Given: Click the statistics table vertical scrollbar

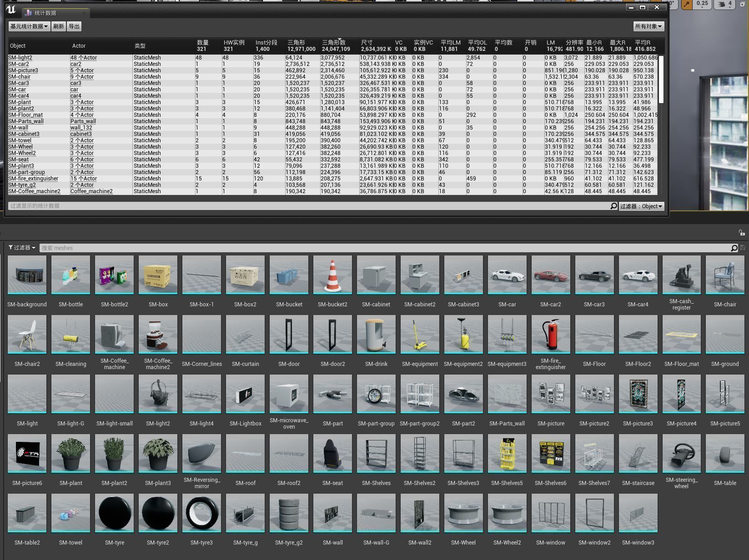Looking at the screenshot, I should [661, 80].
